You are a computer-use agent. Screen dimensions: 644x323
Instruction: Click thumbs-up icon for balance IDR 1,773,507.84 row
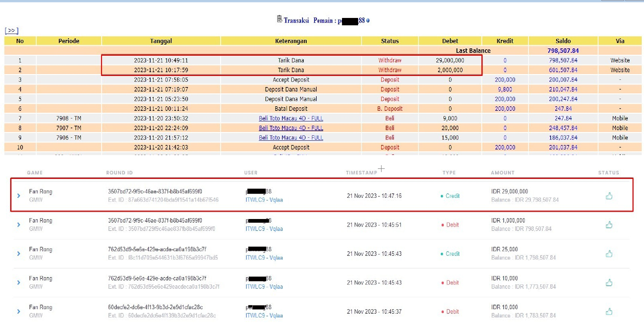pyautogui.click(x=609, y=283)
